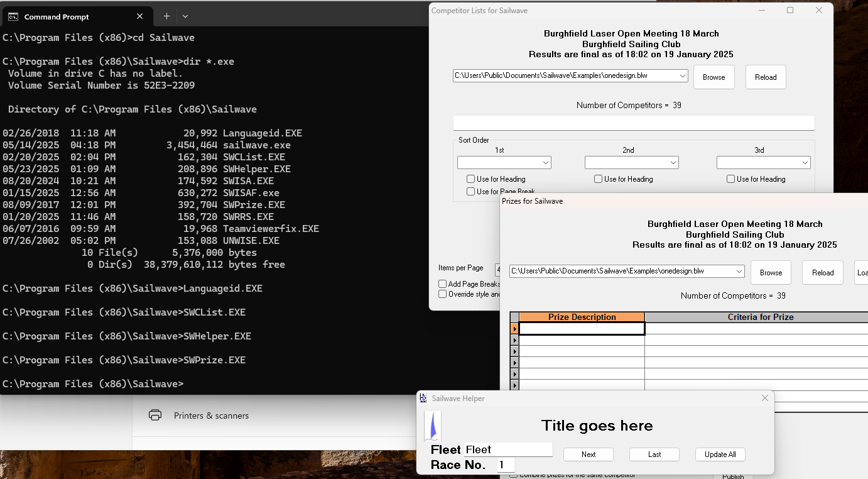Click SWISA.EXE in the directory listing

coord(248,181)
